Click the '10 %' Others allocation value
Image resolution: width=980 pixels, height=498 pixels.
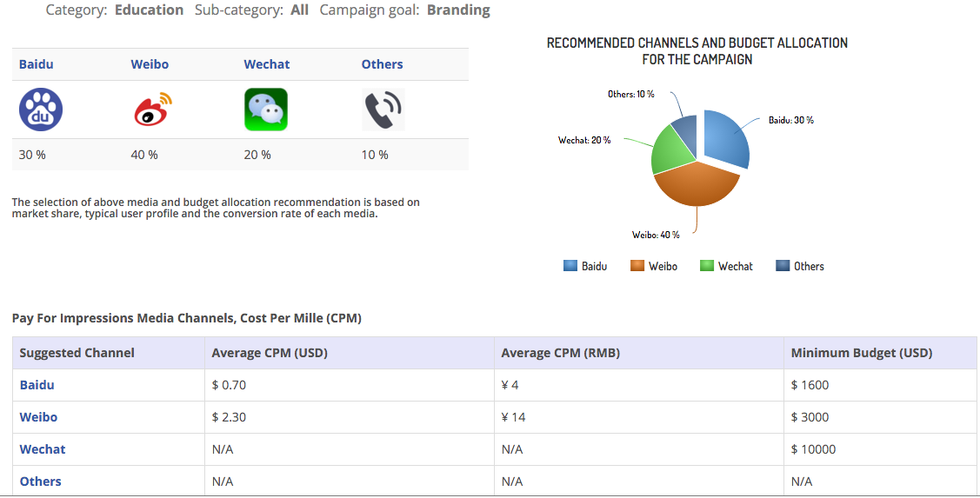click(x=375, y=155)
